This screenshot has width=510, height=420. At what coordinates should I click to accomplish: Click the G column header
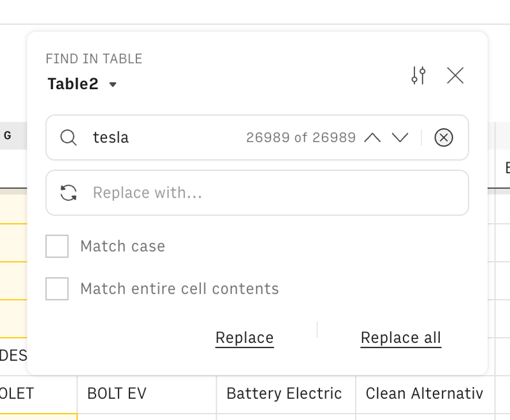6,135
